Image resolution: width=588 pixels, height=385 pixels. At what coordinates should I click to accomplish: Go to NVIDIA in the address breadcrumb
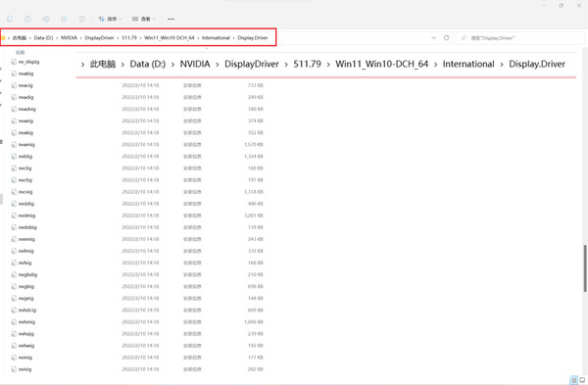[x=69, y=38]
